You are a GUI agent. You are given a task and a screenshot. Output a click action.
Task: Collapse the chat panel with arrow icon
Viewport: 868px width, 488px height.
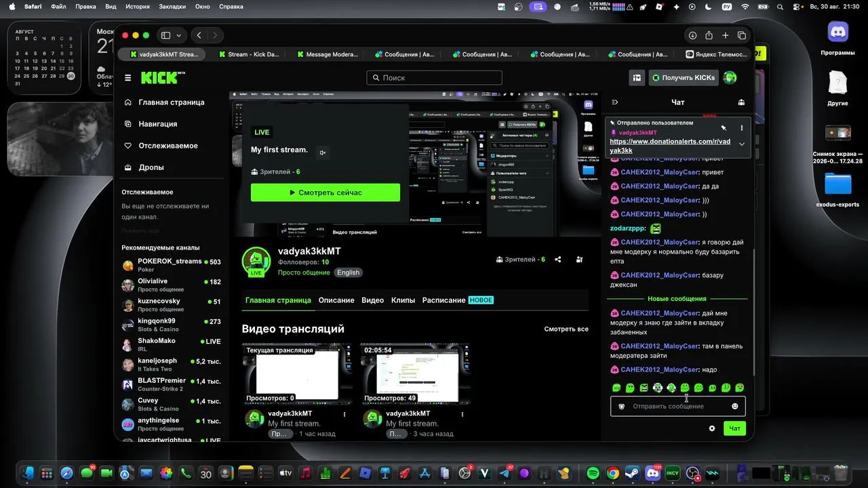pos(615,102)
